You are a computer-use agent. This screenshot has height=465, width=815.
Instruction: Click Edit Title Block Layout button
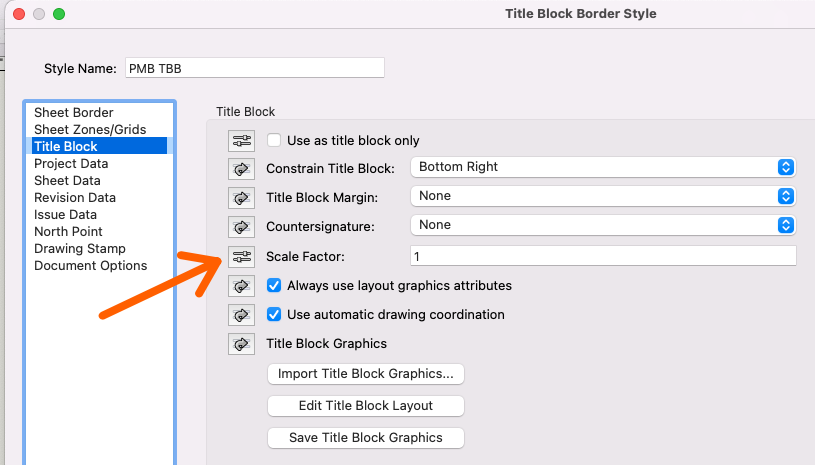pyautogui.click(x=366, y=406)
